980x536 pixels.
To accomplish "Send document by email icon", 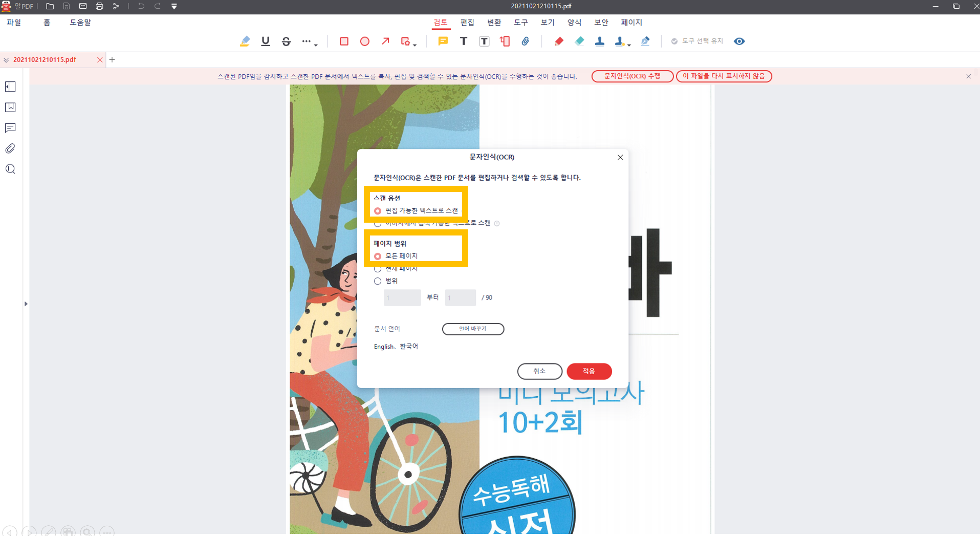I will pyautogui.click(x=83, y=6).
